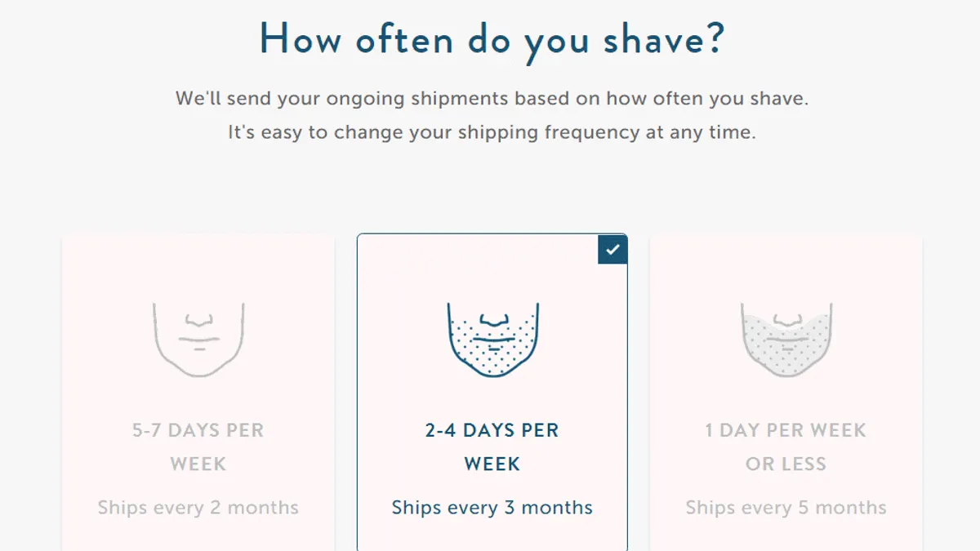Image resolution: width=980 pixels, height=551 pixels.
Task: Select the "1 DAY PER WEEK" option title
Action: (x=786, y=430)
